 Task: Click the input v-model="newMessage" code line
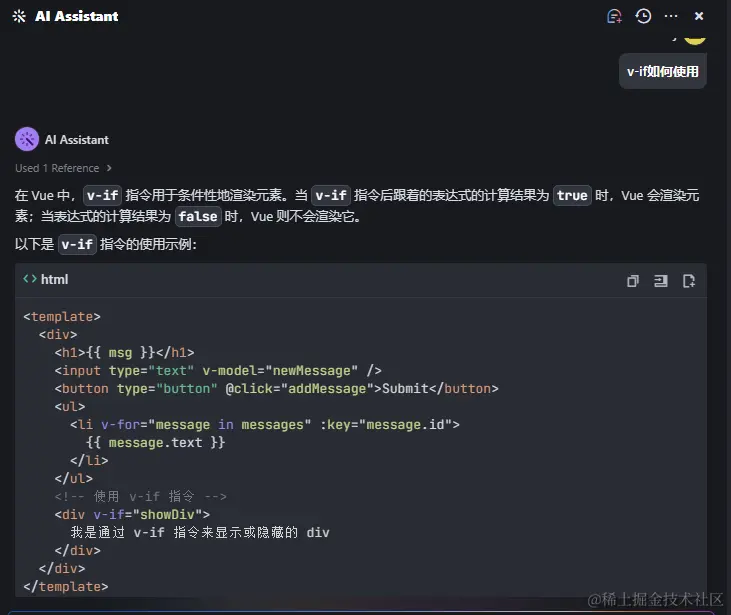218,371
